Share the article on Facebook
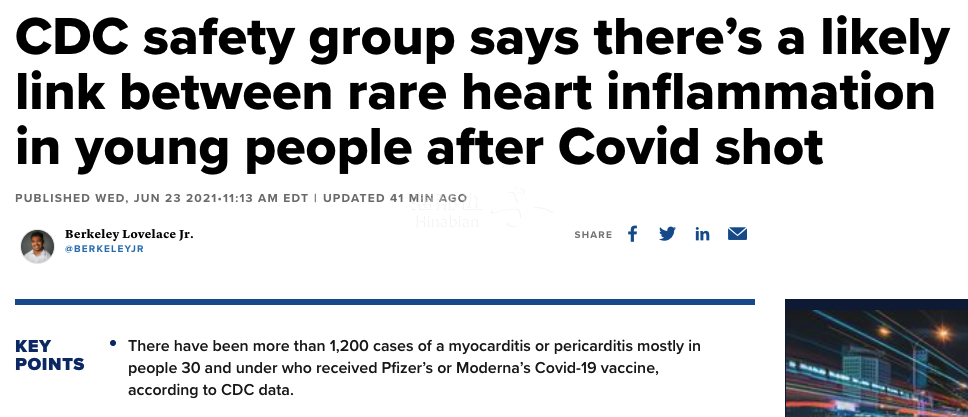The width and height of the screenshot is (968, 417). click(x=632, y=234)
